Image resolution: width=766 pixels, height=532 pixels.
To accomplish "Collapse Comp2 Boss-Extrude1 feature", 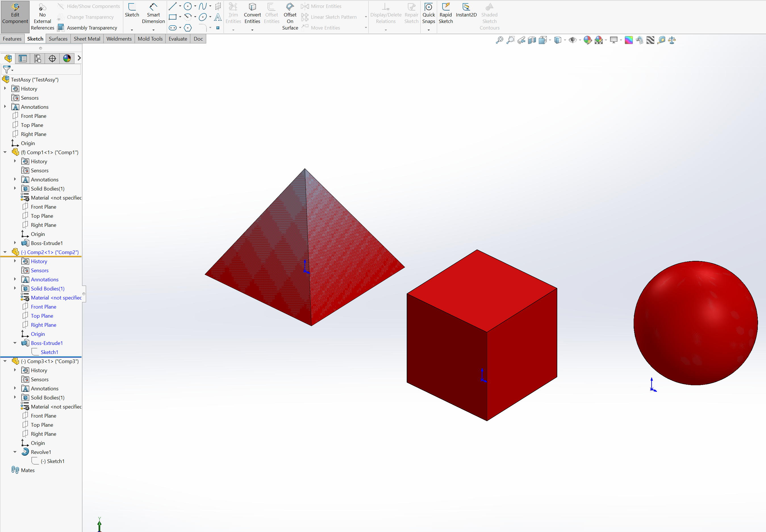I will (15, 343).
